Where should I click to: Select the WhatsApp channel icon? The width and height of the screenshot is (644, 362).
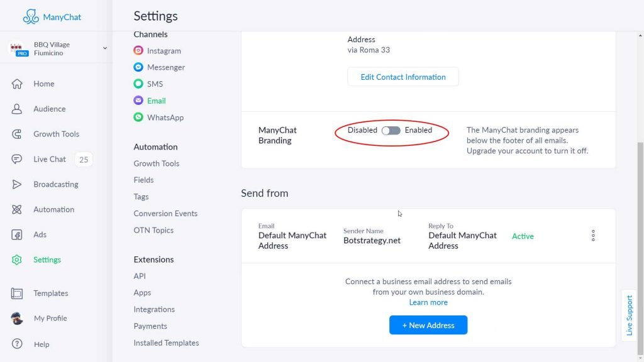pos(138,118)
